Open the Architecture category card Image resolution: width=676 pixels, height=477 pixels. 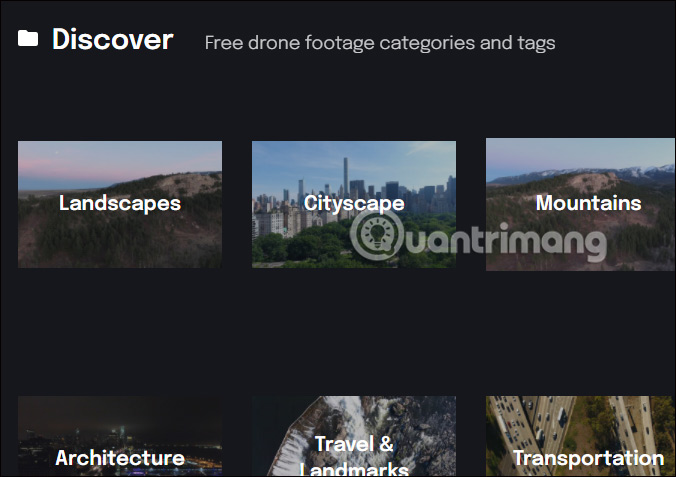120,436
